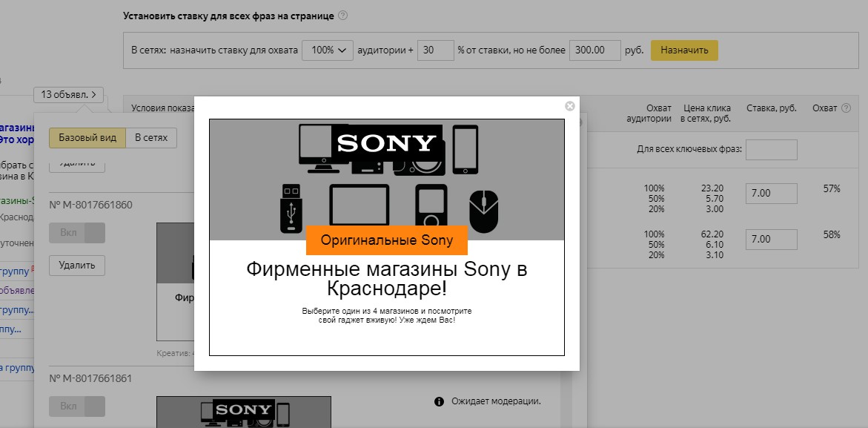Viewport: 868px width, 428px height.
Task: Close the Sony ad preview popup
Action: point(569,106)
